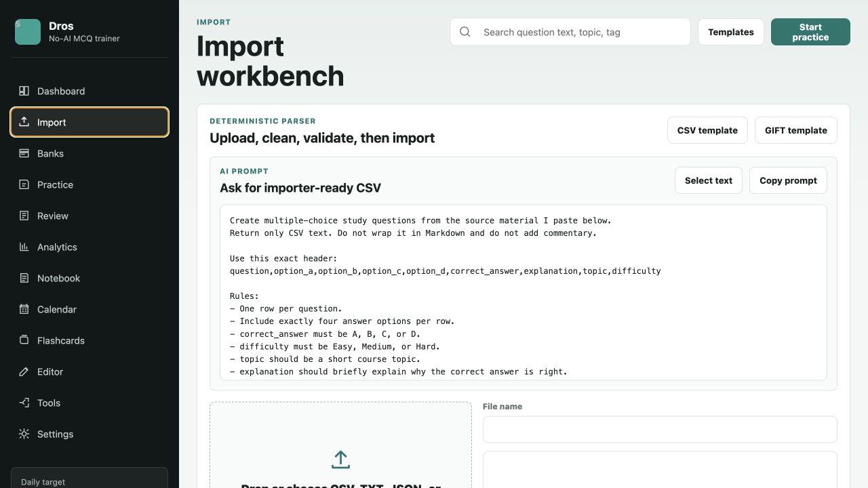Click the Notebook icon in sidebar
Image resolution: width=868 pixels, height=488 pixels.
[x=24, y=278]
